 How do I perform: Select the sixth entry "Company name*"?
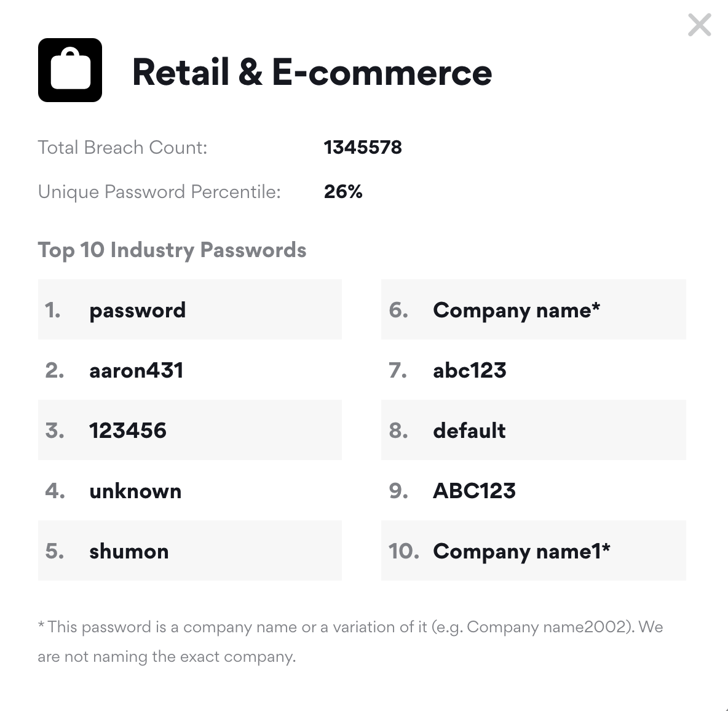(x=516, y=310)
